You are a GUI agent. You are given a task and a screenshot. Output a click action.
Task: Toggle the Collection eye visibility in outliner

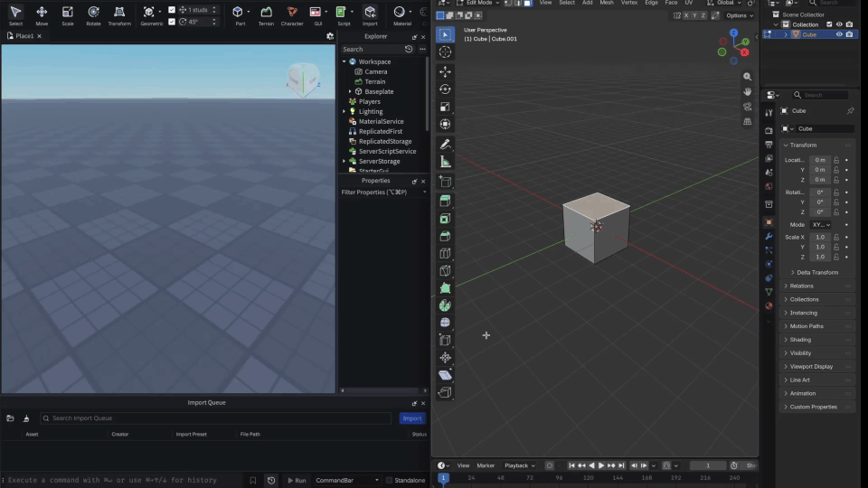pos(839,24)
